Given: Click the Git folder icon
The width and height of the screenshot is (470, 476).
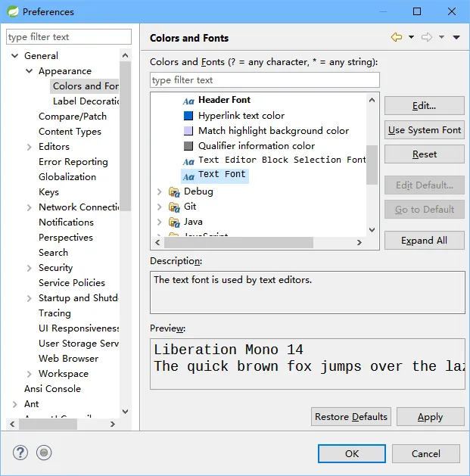Looking at the screenshot, I should pyautogui.click(x=174, y=207).
